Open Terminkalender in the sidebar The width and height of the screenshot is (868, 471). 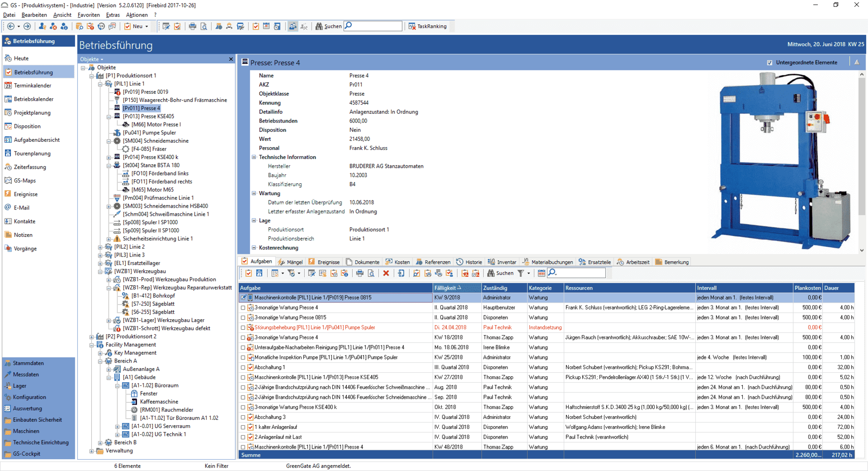[x=32, y=86]
